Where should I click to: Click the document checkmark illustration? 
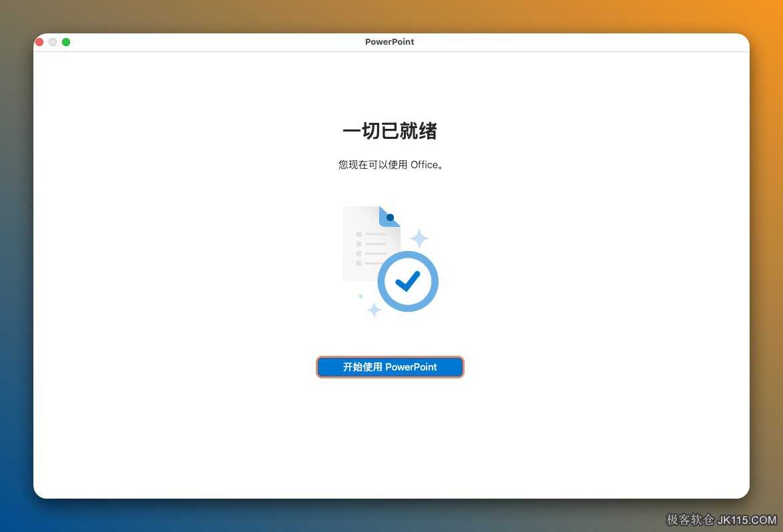pyautogui.click(x=390, y=261)
